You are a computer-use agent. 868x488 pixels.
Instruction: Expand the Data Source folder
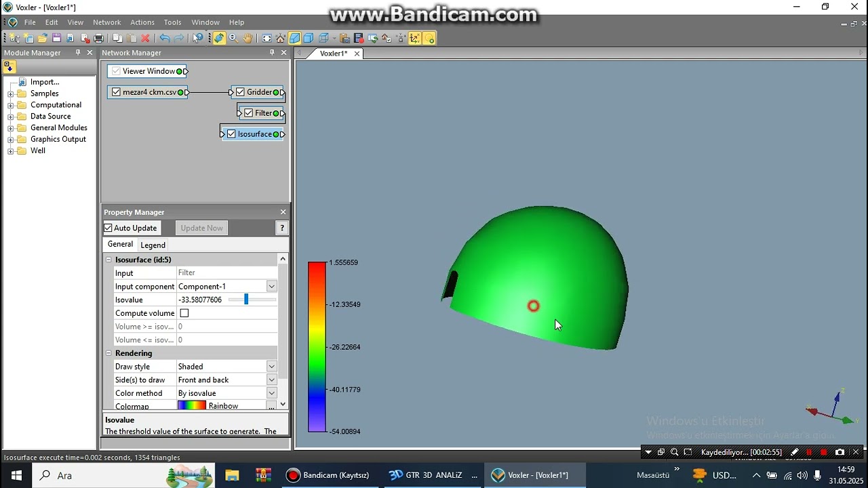(11, 117)
